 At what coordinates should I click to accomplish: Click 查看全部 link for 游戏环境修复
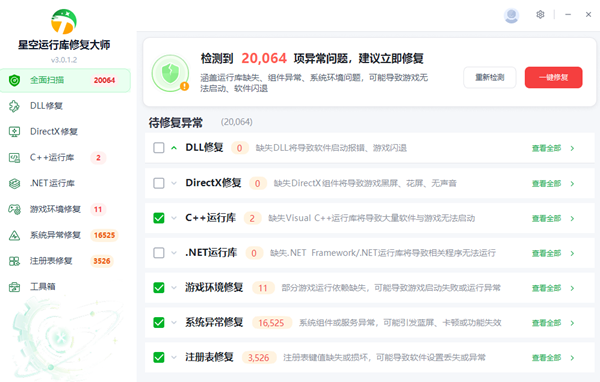point(546,288)
